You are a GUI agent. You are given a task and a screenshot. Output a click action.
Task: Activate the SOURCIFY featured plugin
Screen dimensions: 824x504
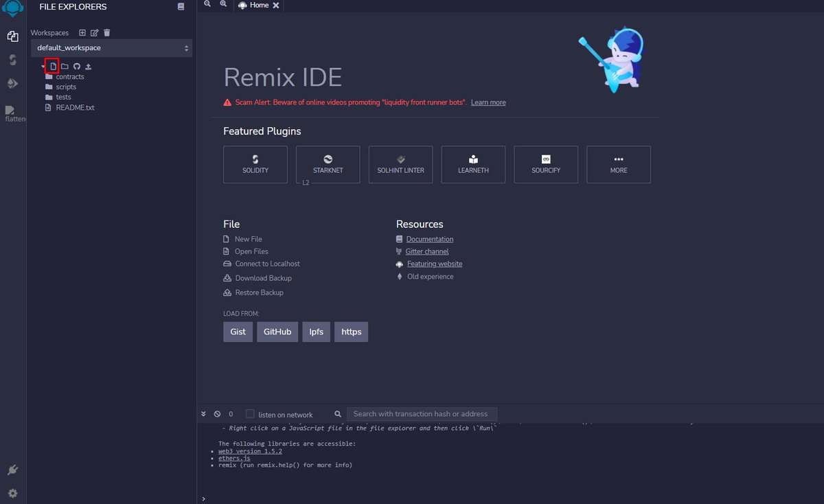coord(546,164)
